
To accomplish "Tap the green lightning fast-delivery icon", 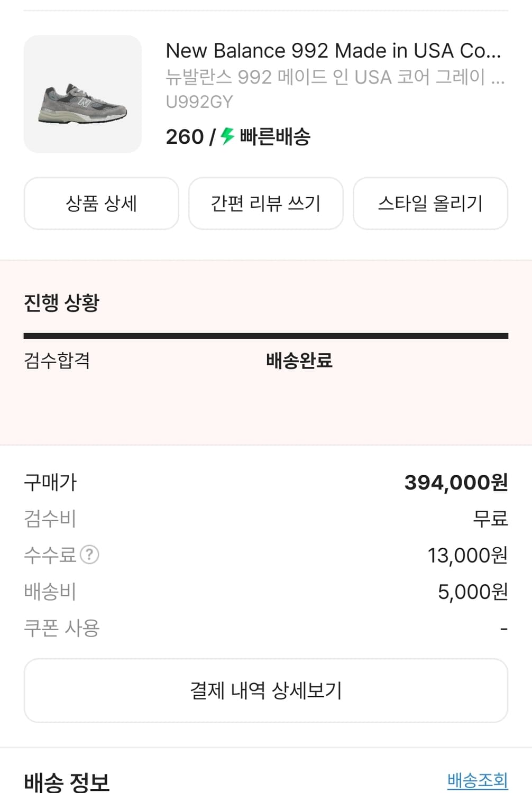I will coord(227,136).
